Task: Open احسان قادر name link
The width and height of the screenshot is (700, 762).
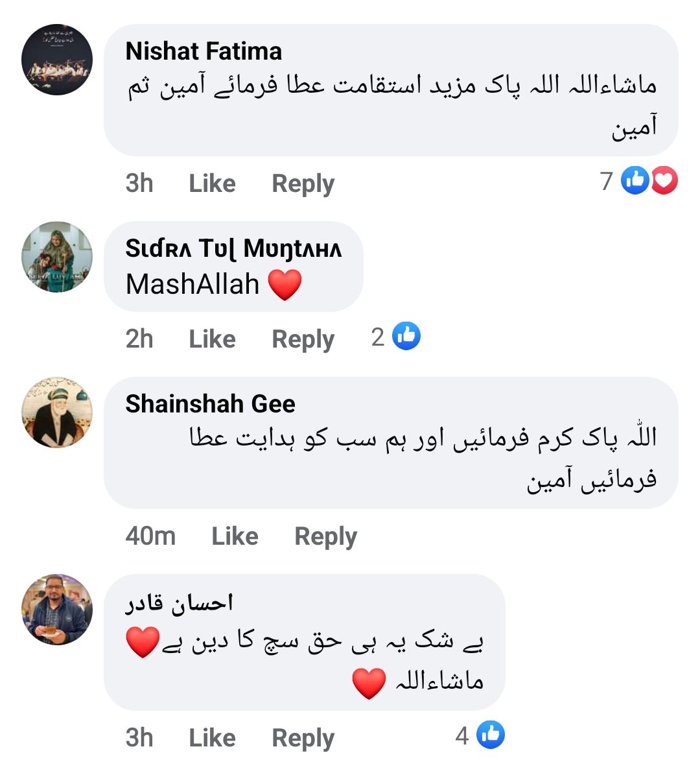Action: (179, 603)
